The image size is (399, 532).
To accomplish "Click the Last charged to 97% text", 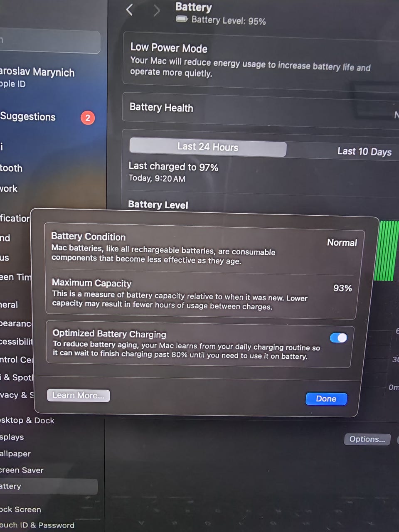I will tap(173, 167).
